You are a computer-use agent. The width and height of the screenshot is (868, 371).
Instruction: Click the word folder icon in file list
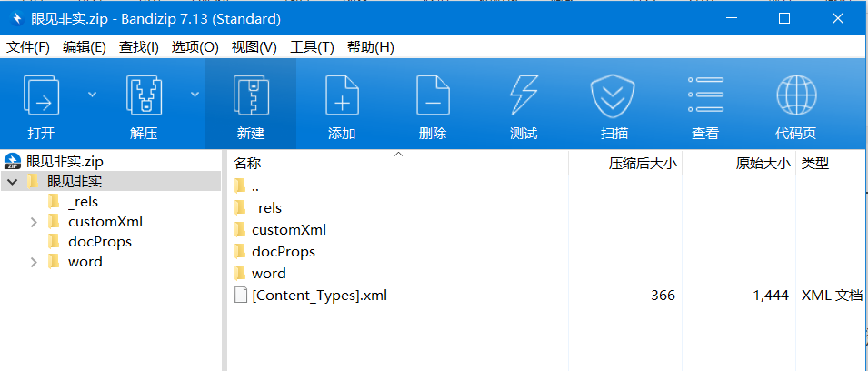240,273
